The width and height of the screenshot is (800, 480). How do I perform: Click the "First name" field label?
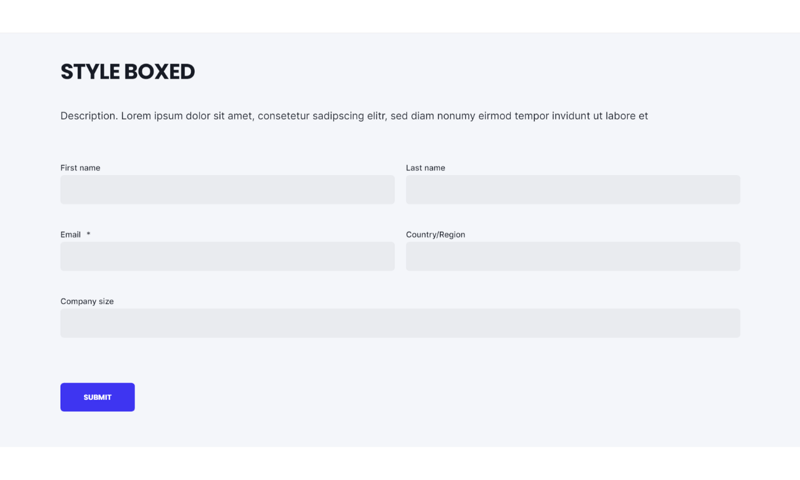pos(80,168)
